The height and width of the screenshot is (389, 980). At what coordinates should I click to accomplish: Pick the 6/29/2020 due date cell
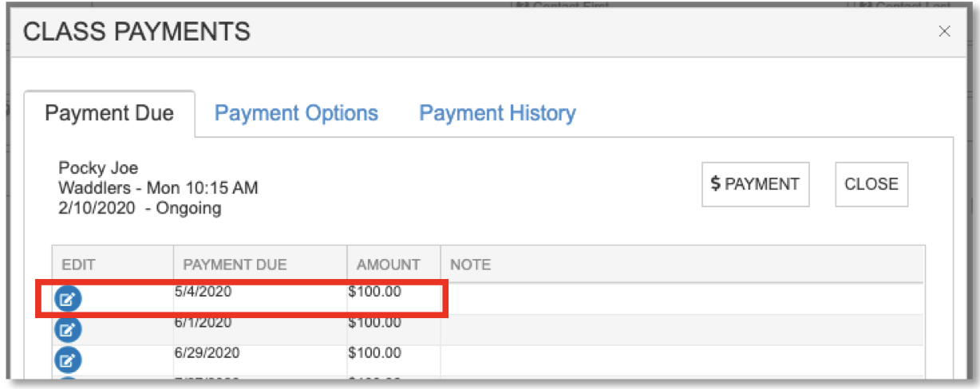(206, 353)
